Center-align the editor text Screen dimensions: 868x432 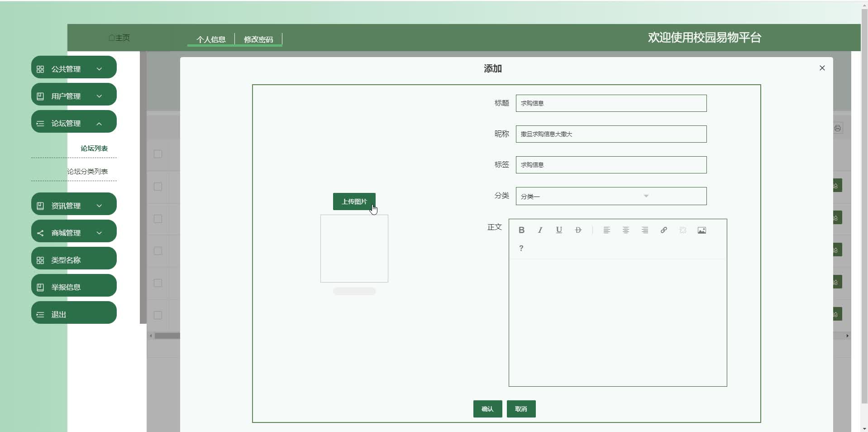[626, 230]
